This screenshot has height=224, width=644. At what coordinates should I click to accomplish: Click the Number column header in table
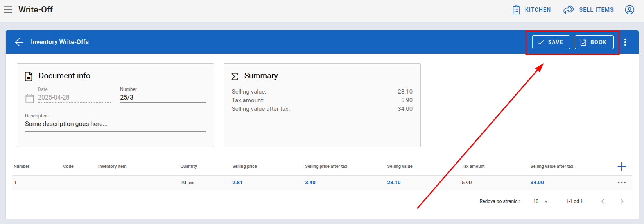tap(22, 166)
